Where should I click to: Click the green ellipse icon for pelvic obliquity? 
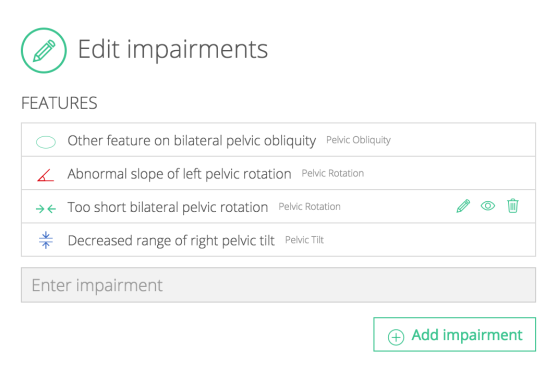(x=46, y=142)
